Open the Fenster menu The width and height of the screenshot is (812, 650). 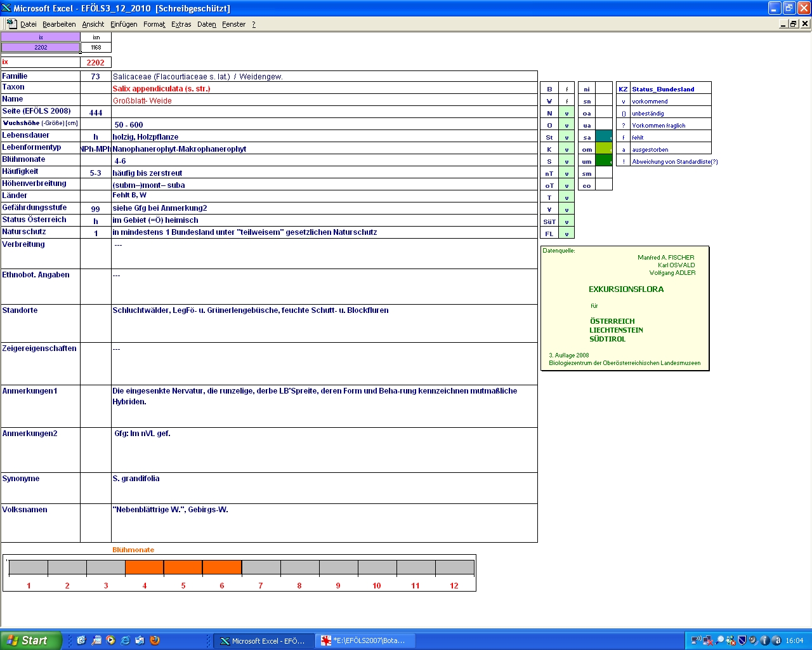click(234, 24)
